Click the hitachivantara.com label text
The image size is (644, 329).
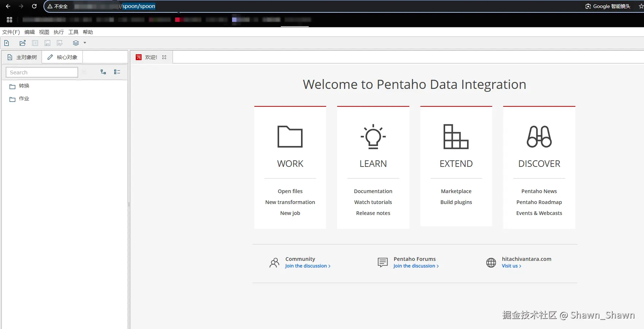point(527,259)
